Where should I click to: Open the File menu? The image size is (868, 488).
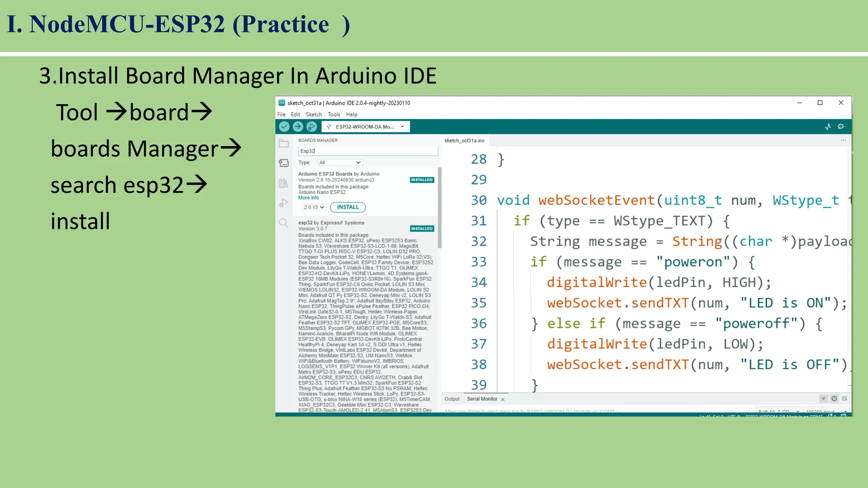281,114
